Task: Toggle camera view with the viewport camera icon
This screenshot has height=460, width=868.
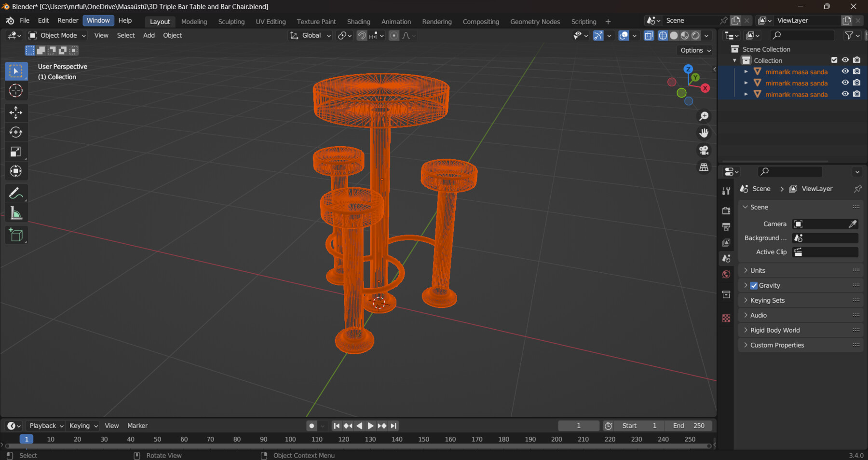Action: point(704,150)
